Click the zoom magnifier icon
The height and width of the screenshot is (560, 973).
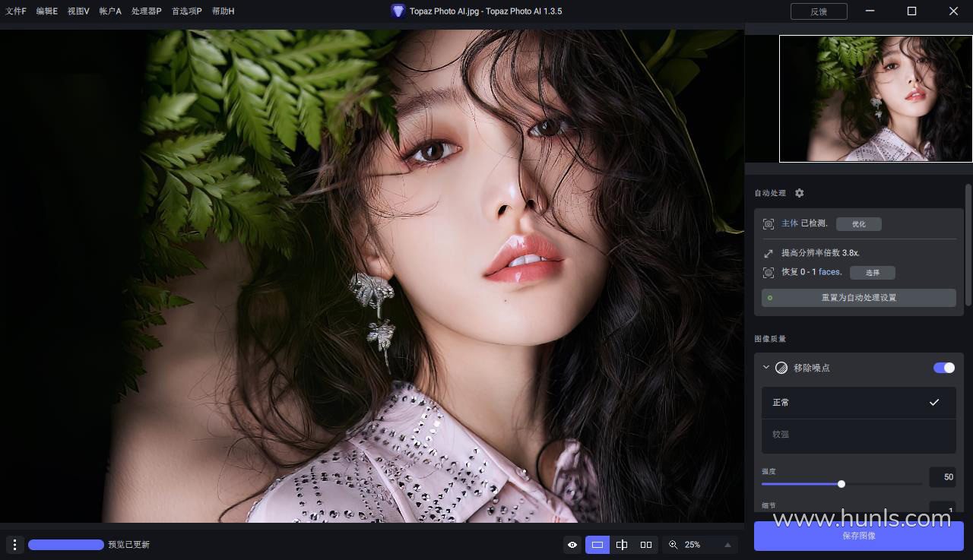[x=673, y=545]
